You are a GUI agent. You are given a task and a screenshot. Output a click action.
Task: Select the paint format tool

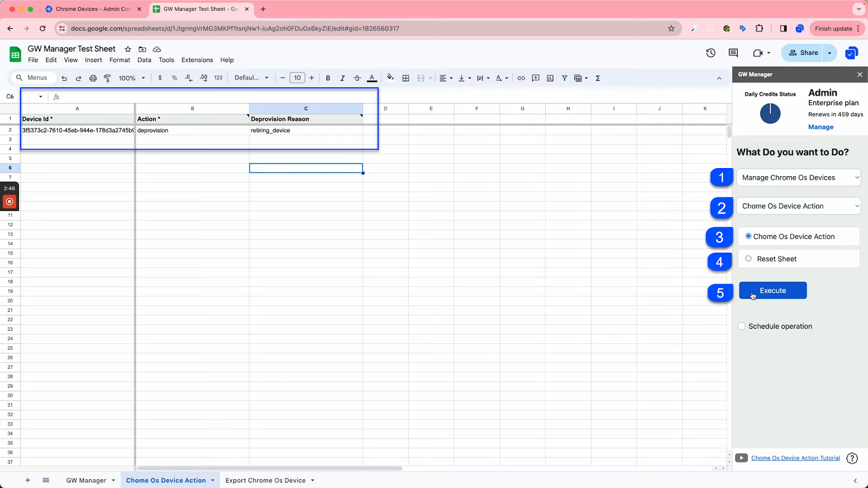[x=107, y=78]
